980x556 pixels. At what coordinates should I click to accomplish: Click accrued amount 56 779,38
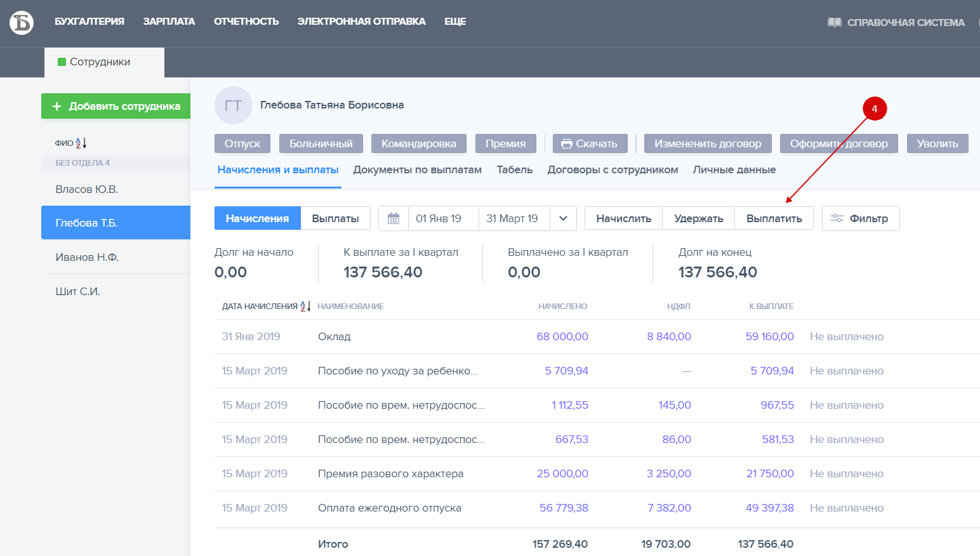tap(564, 508)
